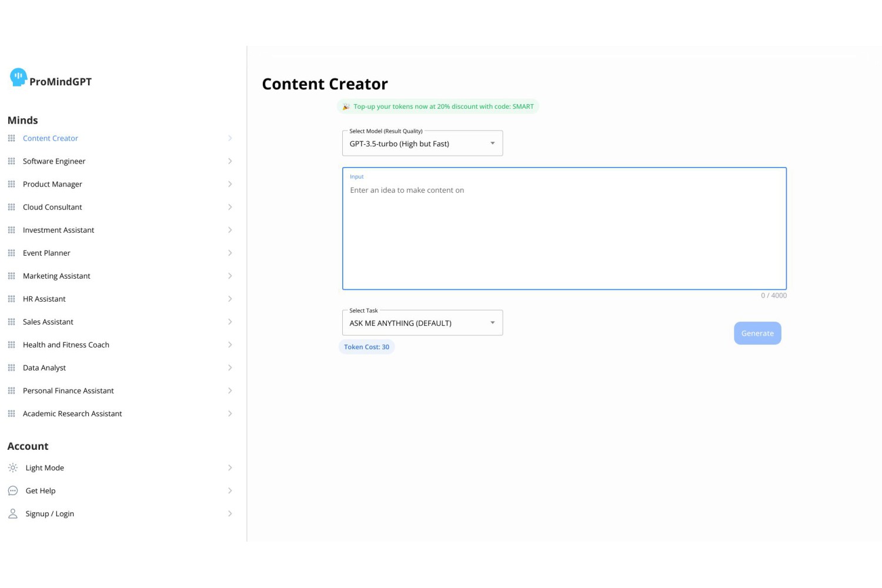This screenshot has width=882, height=588.
Task: Toggle Light Mode in Account section
Action: click(120, 468)
